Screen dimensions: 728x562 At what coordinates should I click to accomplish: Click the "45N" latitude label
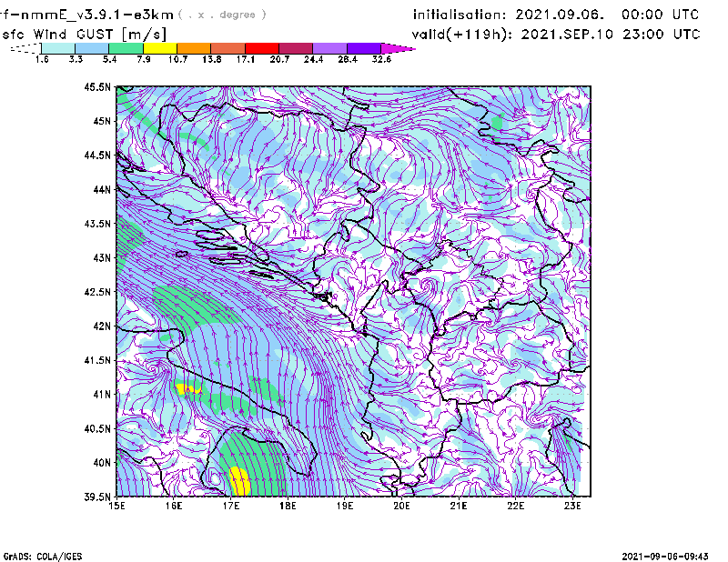pyautogui.click(x=102, y=121)
